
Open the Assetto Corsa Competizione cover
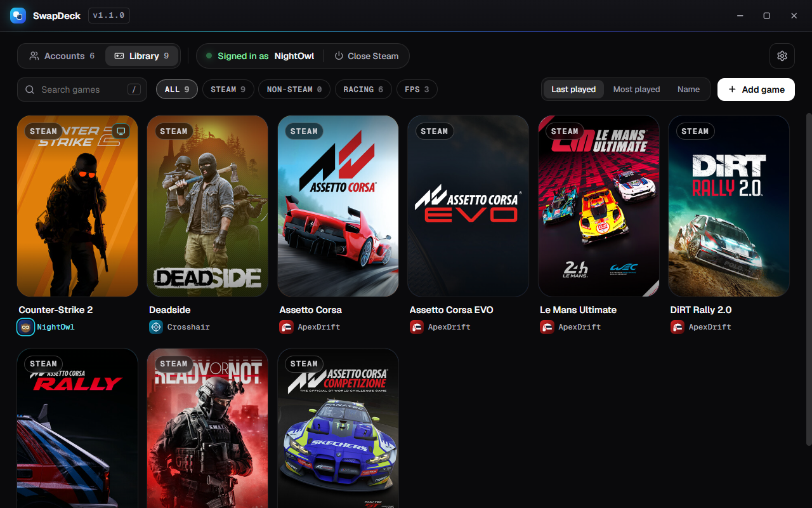tap(338, 428)
